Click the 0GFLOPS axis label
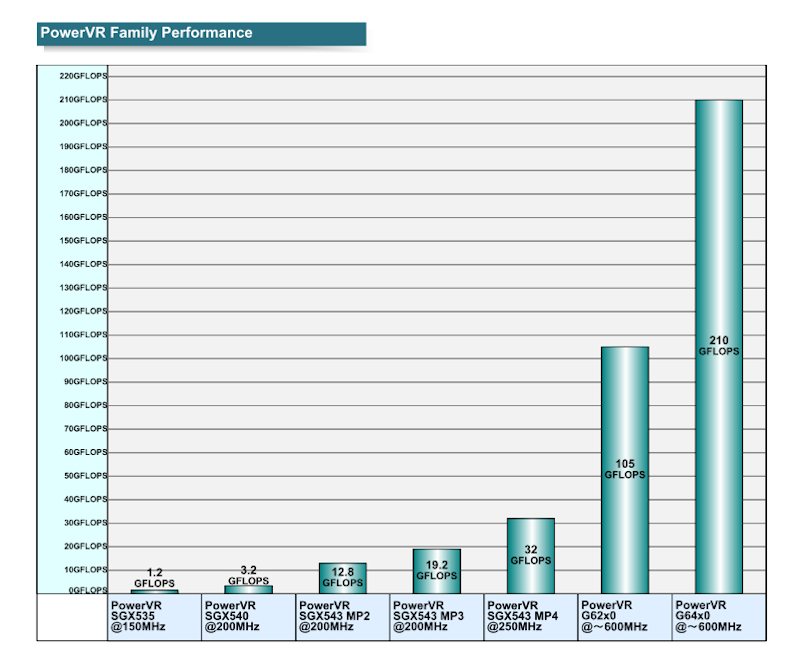 (x=88, y=590)
